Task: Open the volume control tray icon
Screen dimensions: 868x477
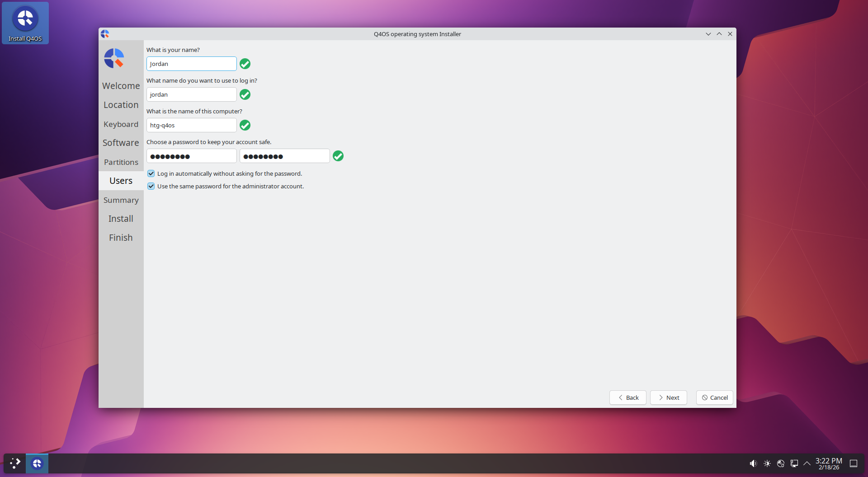Action: (753, 463)
